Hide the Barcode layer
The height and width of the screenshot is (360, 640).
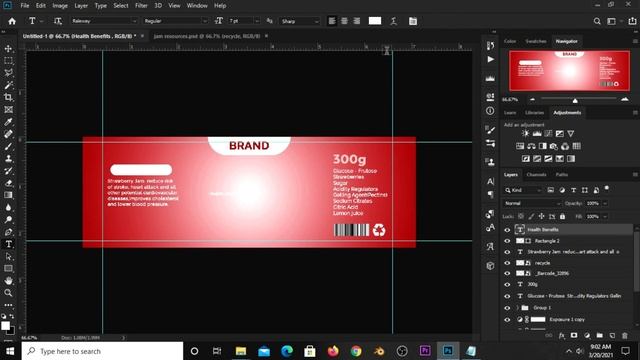pos(507,273)
